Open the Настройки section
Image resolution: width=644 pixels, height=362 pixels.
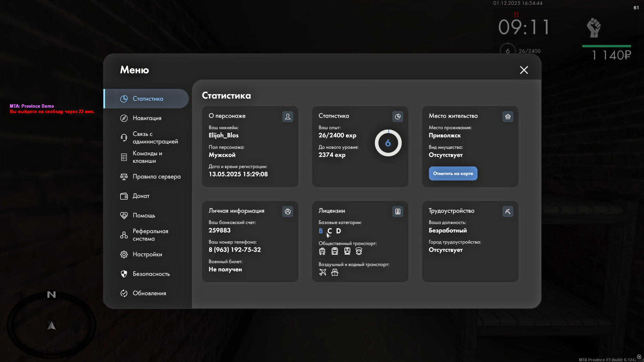point(147,254)
